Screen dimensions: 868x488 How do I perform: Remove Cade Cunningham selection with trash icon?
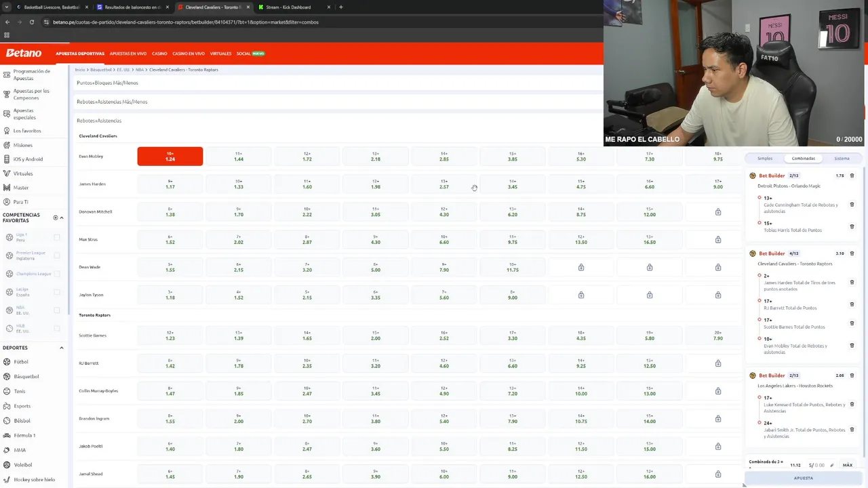(852, 205)
